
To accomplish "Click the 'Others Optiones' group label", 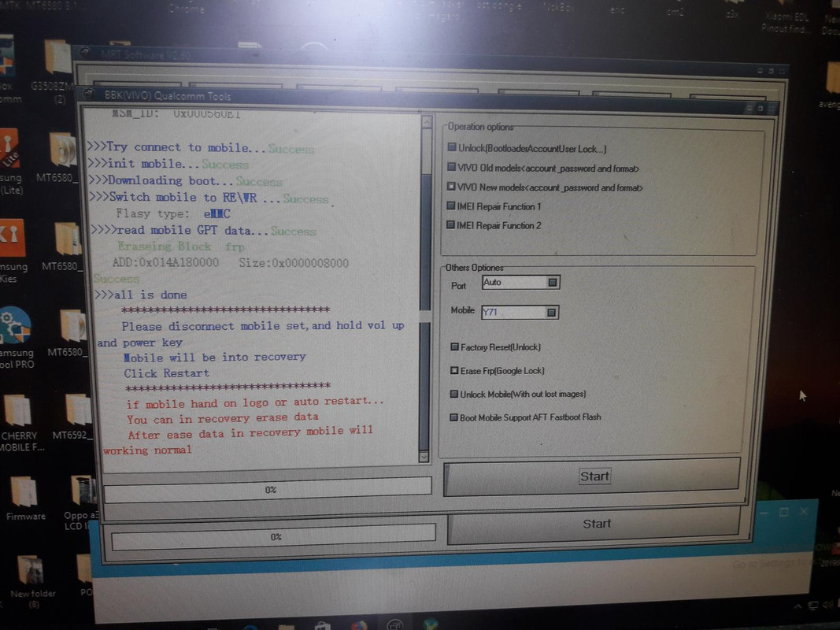I will (x=474, y=267).
